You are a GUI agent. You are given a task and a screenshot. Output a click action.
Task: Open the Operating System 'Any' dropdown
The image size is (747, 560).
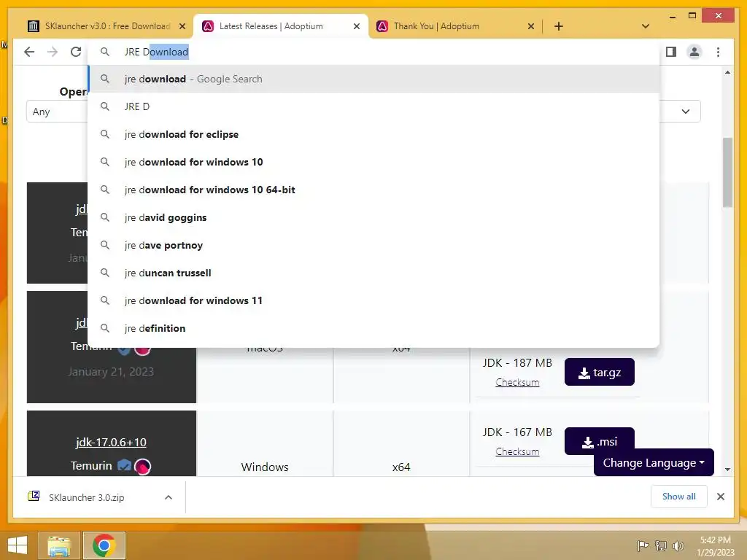click(x=57, y=112)
